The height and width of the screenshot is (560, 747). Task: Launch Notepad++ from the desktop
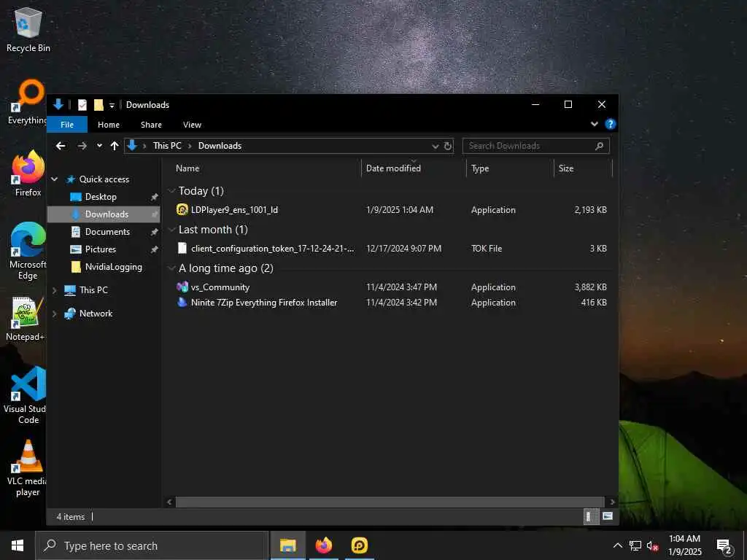tap(25, 319)
